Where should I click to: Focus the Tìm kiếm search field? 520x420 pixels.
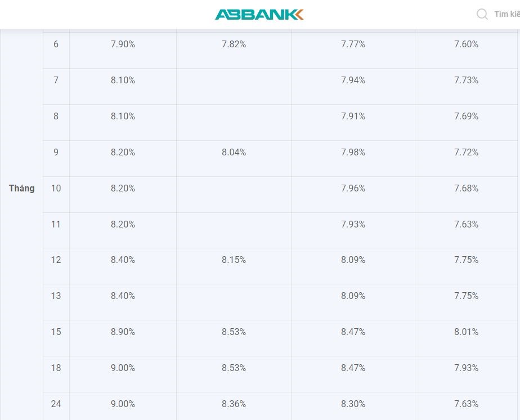[x=506, y=15]
